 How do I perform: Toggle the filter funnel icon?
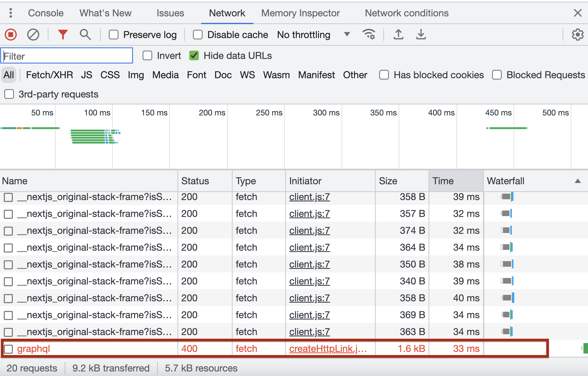pyautogui.click(x=63, y=35)
